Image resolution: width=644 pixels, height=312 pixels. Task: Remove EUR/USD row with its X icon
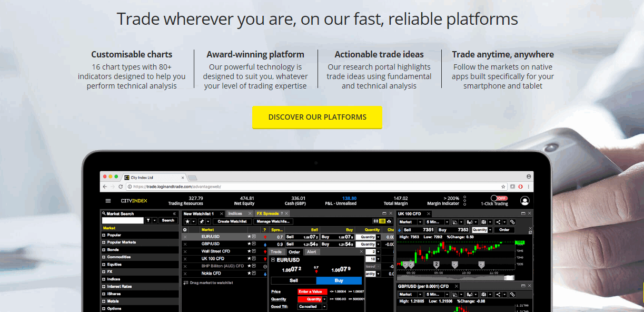point(185,237)
